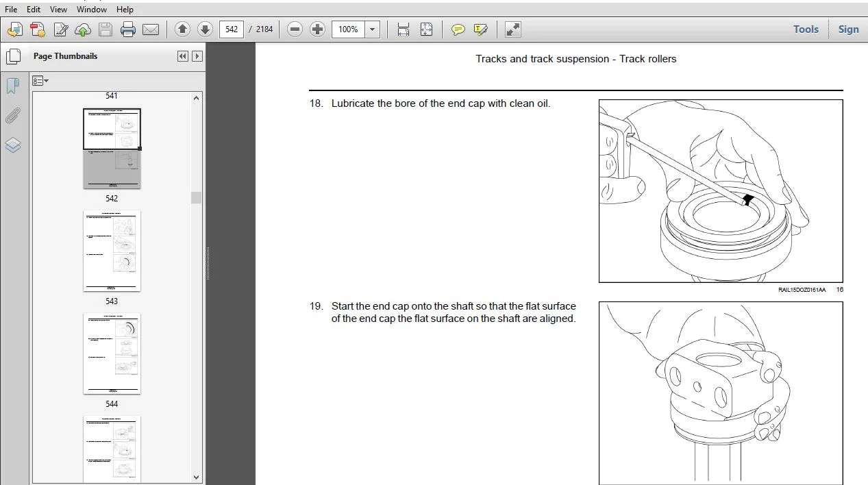
Task: Click the end cap lubrication illustration
Action: (x=721, y=191)
